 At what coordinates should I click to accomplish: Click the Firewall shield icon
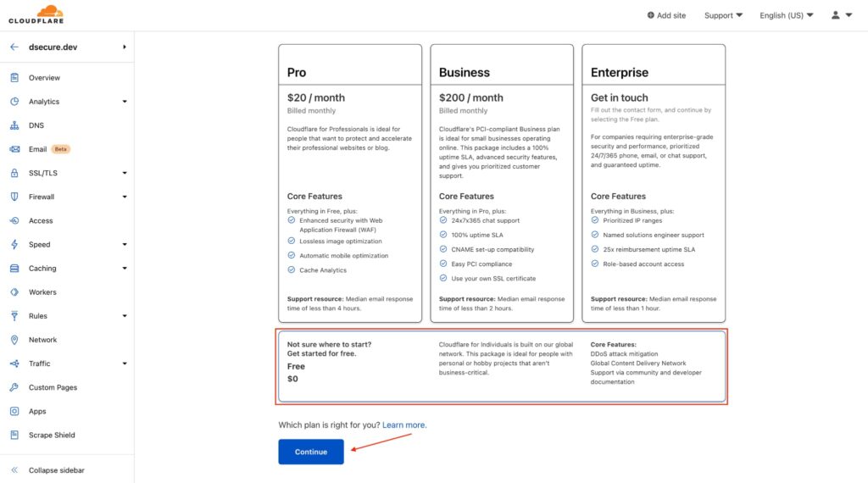(x=14, y=197)
